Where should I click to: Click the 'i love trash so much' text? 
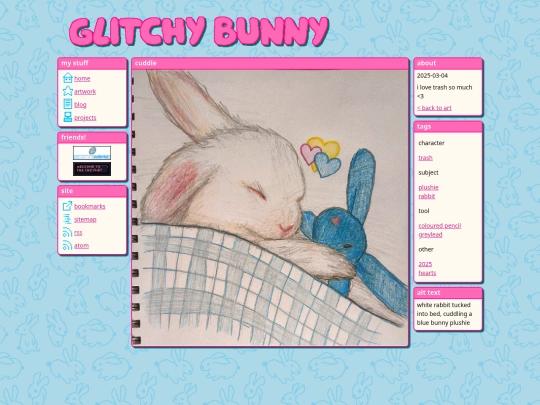click(x=444, y=92)
